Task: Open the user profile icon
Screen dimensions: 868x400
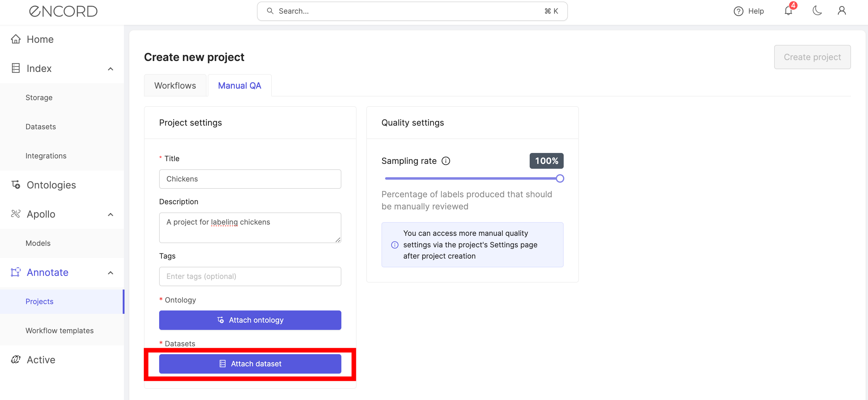Action: tap(842, 11)
